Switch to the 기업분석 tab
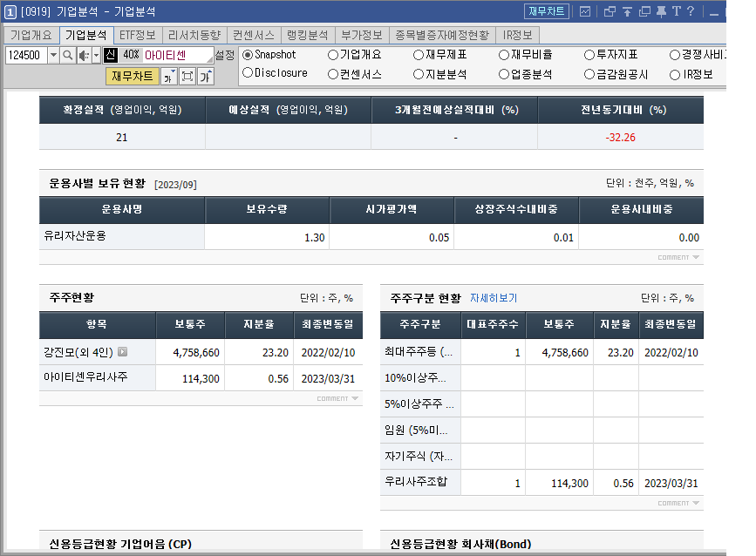This screenshot has width=756, height=556. (86, 35)
